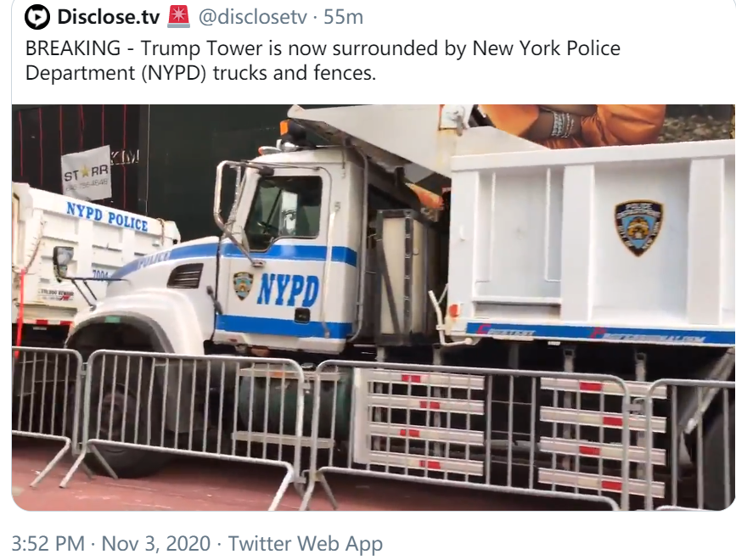This screenshot has width=736, height=560.
Task: Open the @disclosetv handle link
Action: [x=252, y=17]
